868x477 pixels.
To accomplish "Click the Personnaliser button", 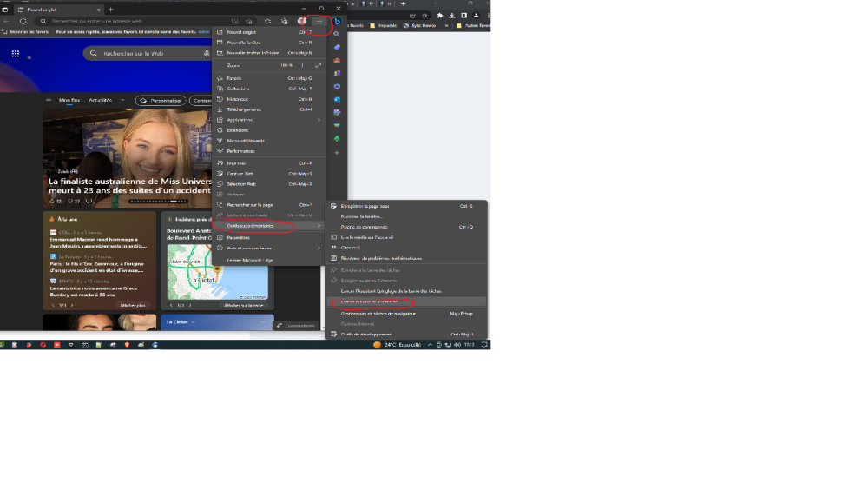I will click(x=161, y=100).
